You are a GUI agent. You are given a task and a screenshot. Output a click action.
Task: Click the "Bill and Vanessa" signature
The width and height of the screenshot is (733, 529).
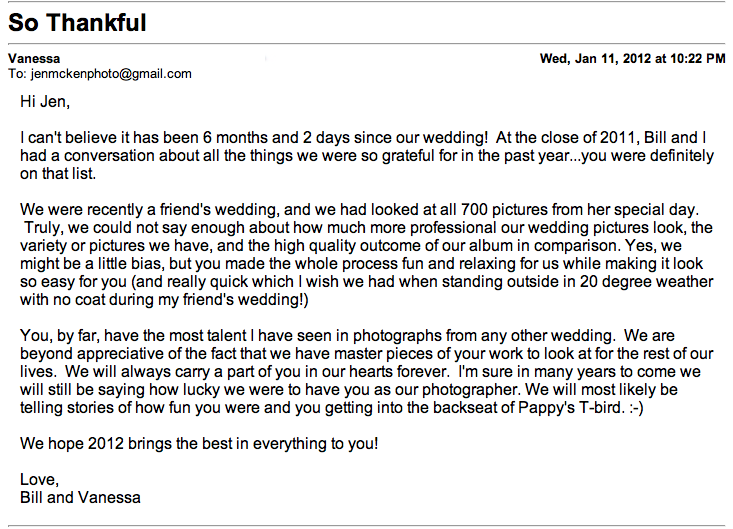point(80,497)
